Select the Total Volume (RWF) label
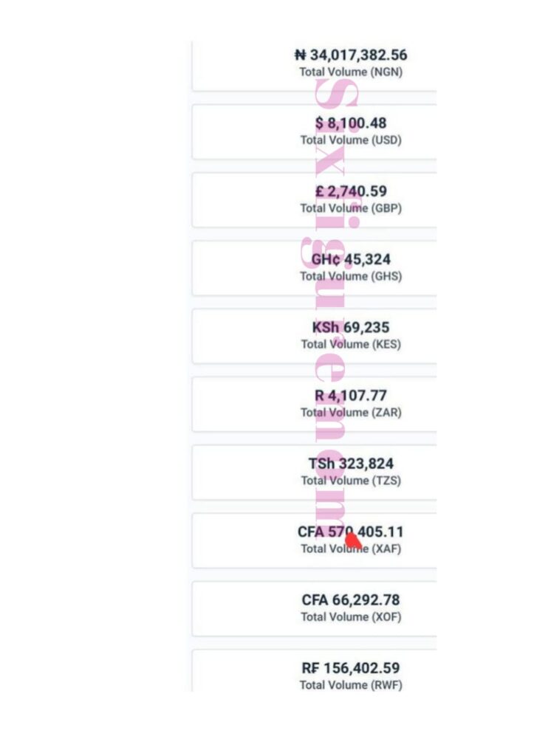 tap(351, 685)
